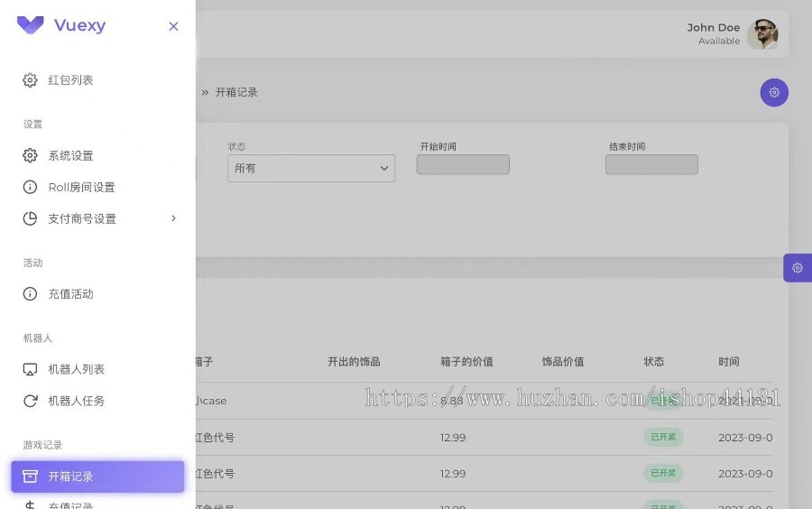
Task: Click the 时间 column header
Action: 729,362
